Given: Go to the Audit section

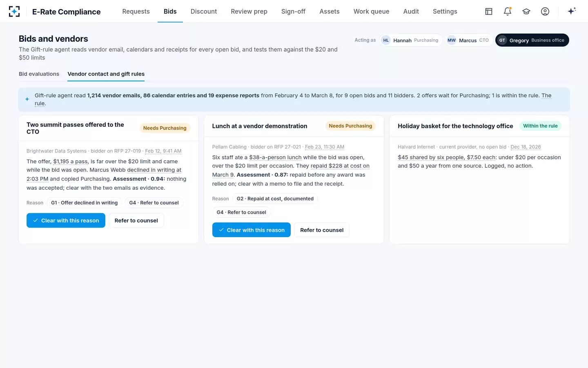Looking at the screenshot, I should (x=411, y=11).
